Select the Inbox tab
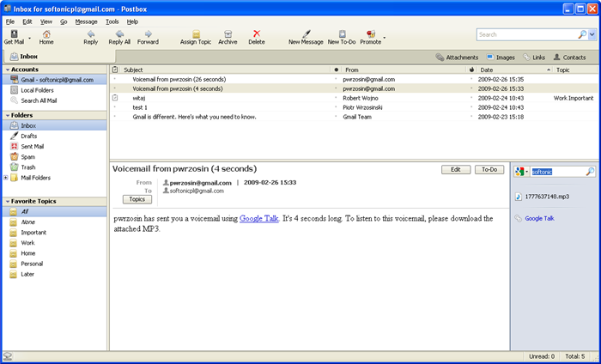601x364 pixels. (59, 57)
